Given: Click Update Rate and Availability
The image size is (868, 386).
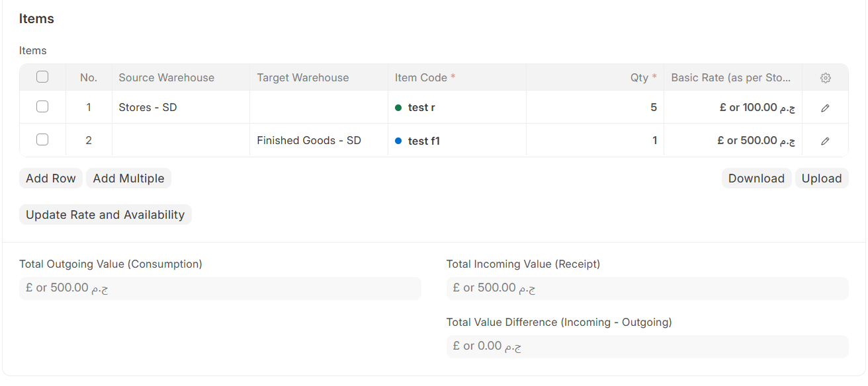Looking at the screenshot, I should tap(105, 215).
